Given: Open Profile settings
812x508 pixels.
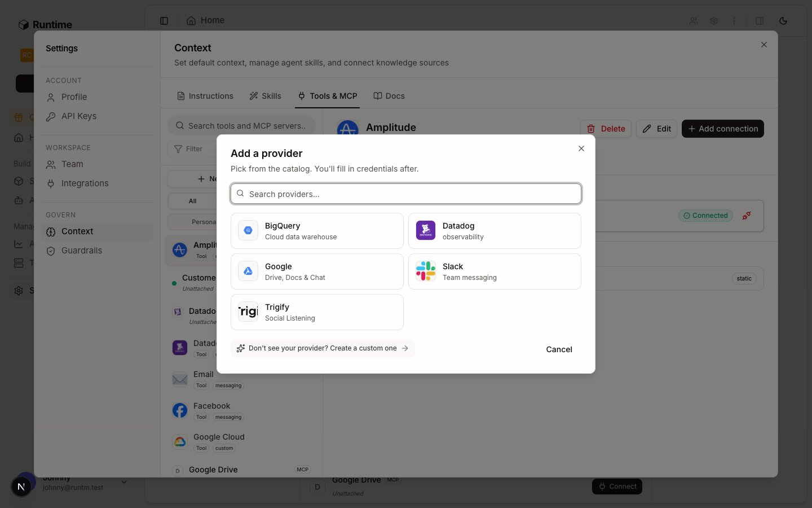Looking at the screenshot, I should 97,97.
